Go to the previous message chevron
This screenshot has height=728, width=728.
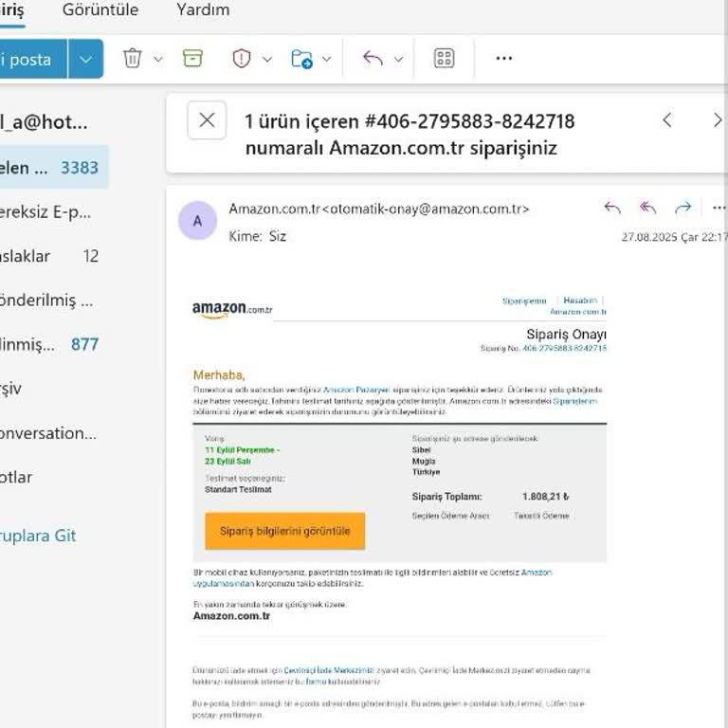click(x=667, y=120)
